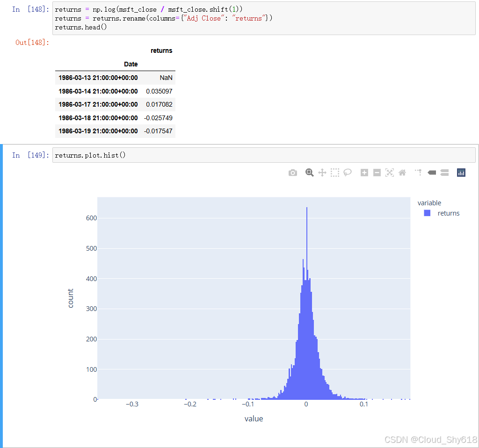
Task: Click the 300 y-axis tick label
Action: point(91,309)
